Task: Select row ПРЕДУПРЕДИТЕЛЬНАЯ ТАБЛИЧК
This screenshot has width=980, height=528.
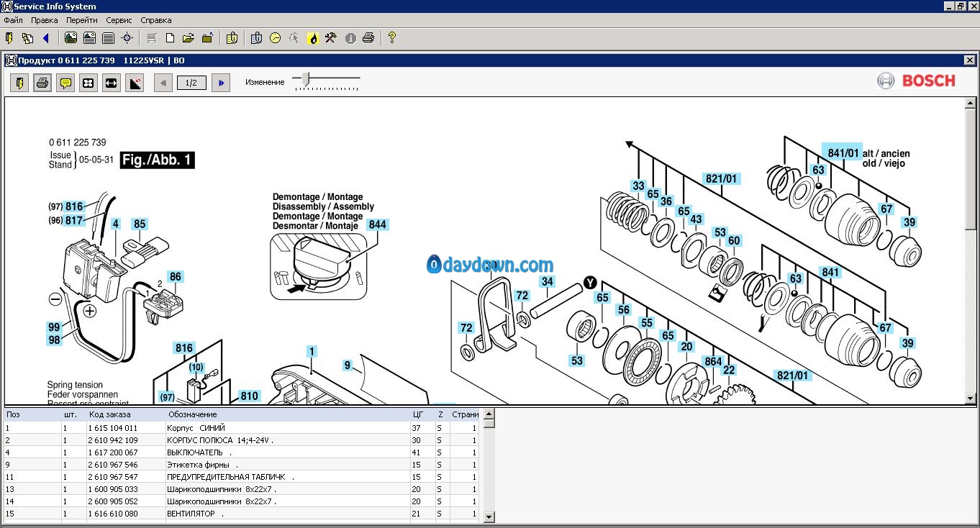Action: pos(241,477)
